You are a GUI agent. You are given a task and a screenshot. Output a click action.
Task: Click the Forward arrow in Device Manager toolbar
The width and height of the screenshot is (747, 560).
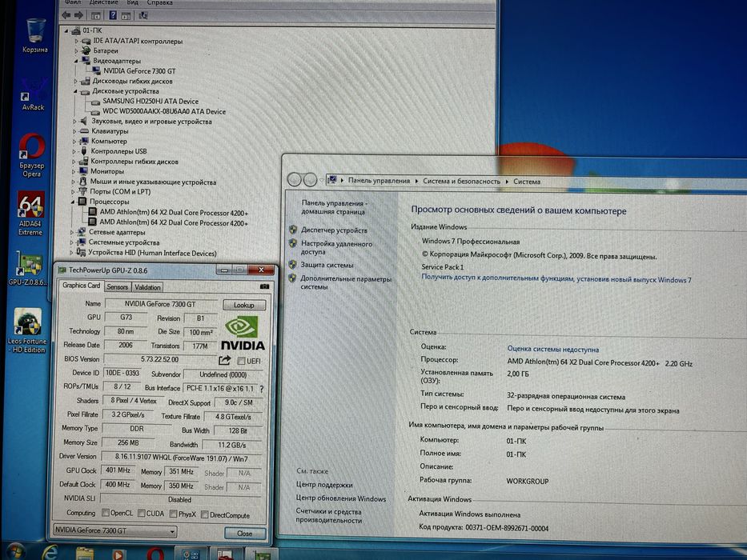pyautogui.click(x=78, y=15)
